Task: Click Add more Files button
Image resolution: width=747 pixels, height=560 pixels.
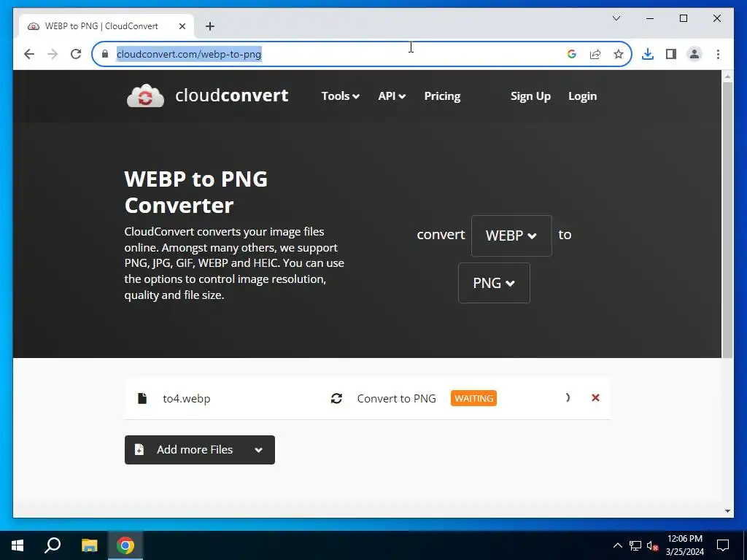Action: coord(200,449)
